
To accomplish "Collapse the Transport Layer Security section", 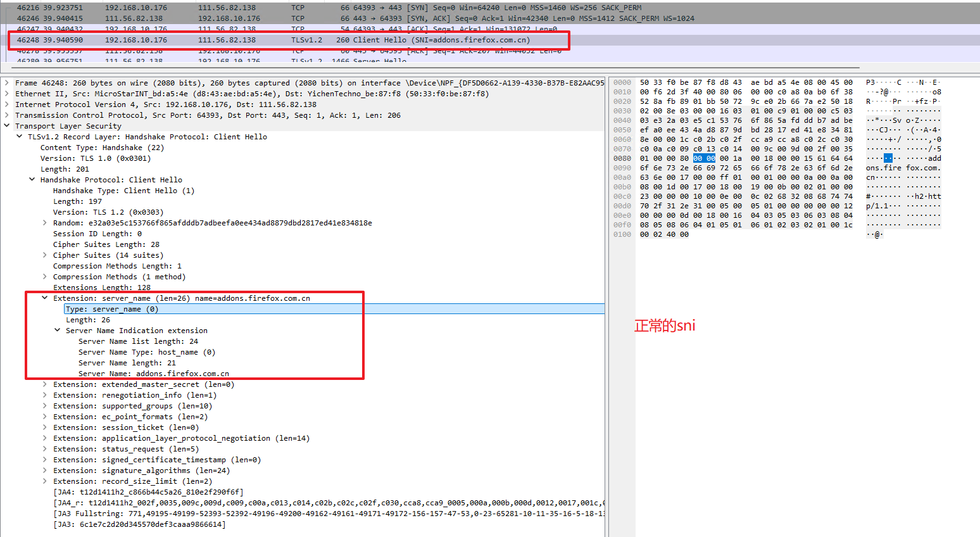I will 6,126.
